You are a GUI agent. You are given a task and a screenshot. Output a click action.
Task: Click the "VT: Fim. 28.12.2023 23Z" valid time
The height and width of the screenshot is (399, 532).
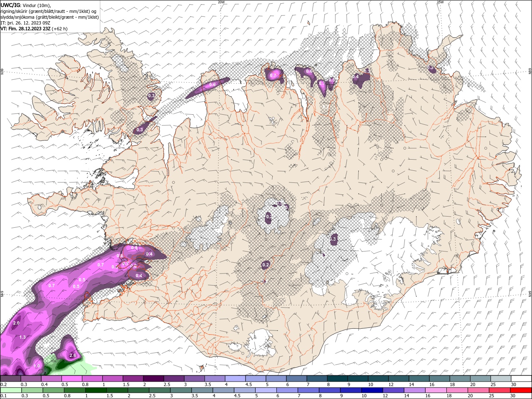click(x=26, y=29)
